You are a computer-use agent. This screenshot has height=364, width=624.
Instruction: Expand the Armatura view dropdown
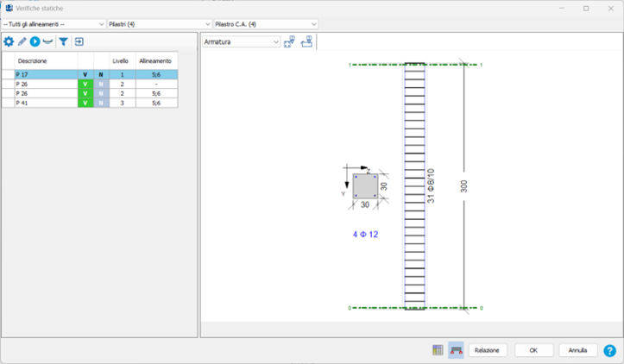tap(241, 41)
